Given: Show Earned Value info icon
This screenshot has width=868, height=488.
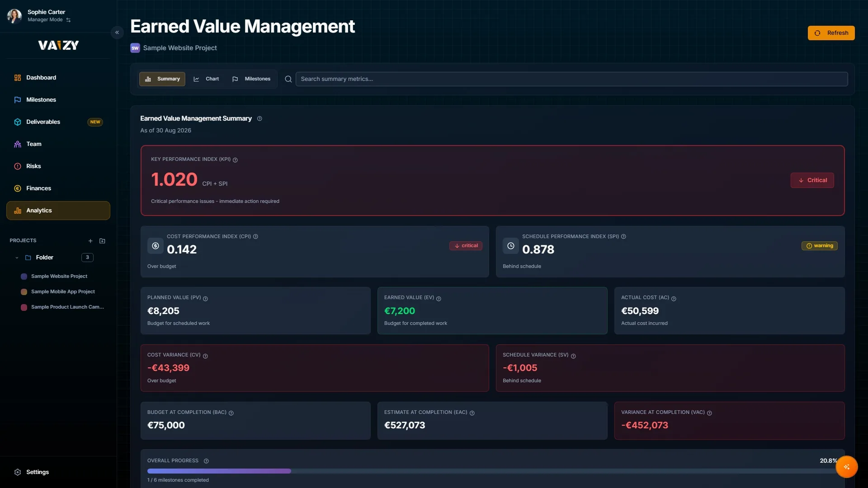Looking at the screenshot, I should pos(439,299).
